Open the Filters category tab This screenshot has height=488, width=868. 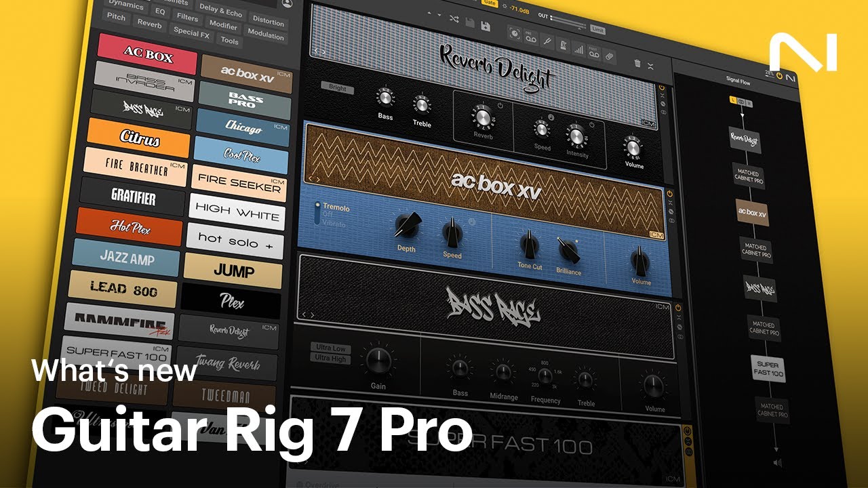(187, 18)
